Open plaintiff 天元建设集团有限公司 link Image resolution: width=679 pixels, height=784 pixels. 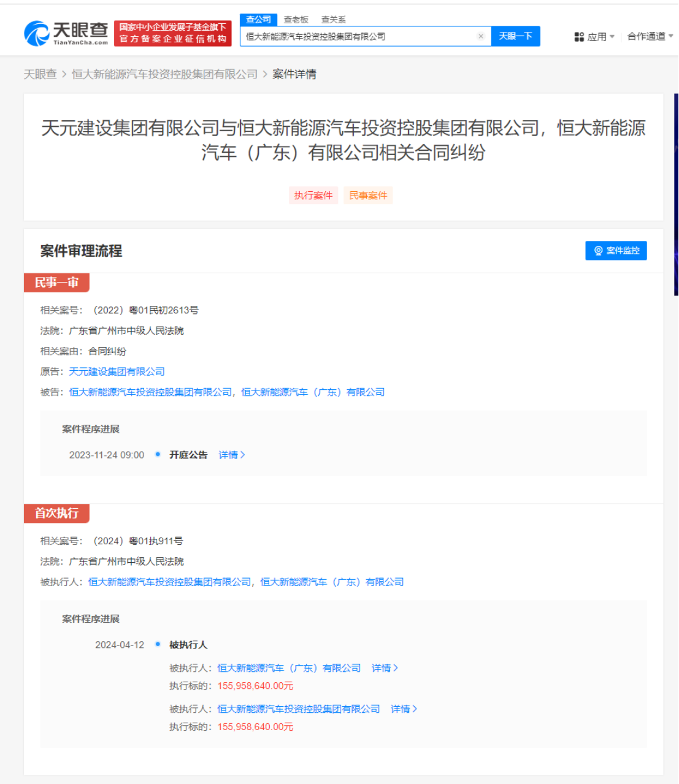pyautogui.click(x=117, y=371)
